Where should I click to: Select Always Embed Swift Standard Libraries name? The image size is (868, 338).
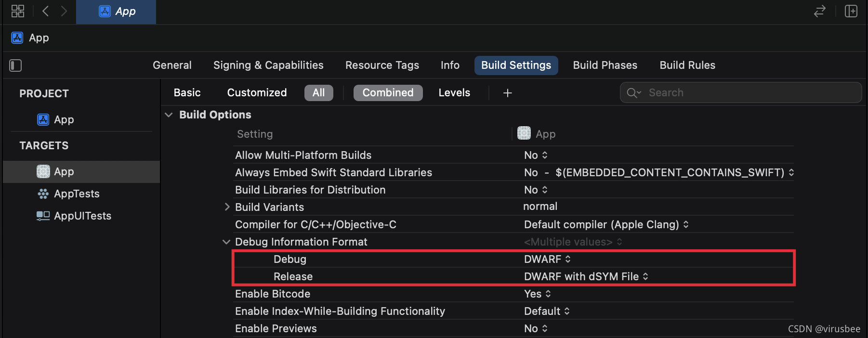coord(334,172)
